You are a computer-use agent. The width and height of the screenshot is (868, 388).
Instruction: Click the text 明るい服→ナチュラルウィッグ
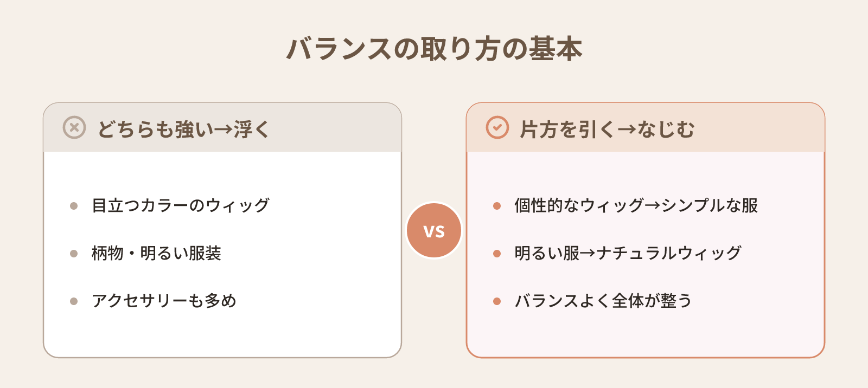[x=628, y=253]
